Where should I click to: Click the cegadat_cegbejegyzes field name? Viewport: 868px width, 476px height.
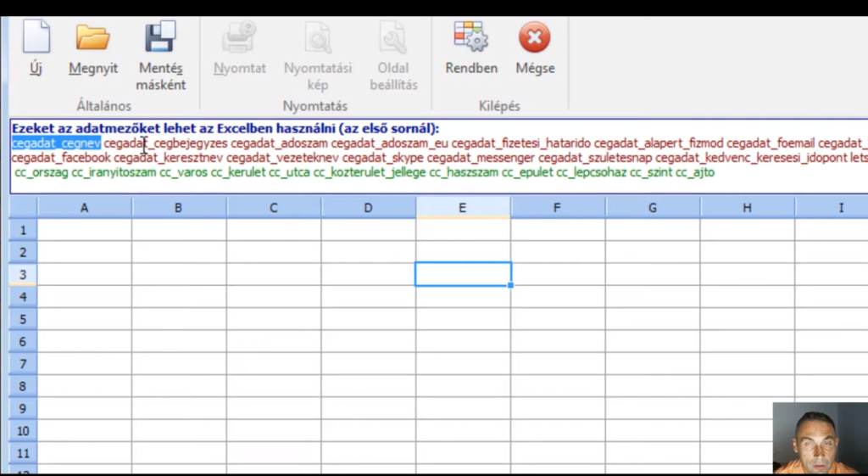(x=165, y=143)
